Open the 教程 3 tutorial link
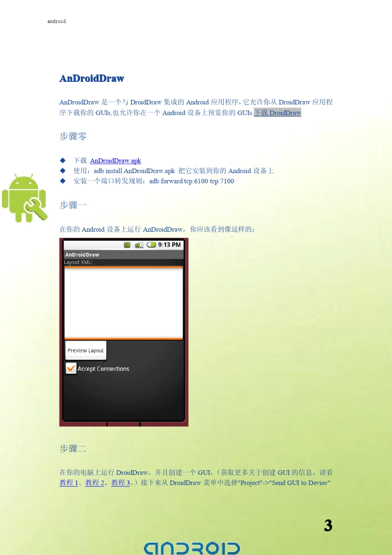This screenshot has width=392, height=555. point(120,483)
